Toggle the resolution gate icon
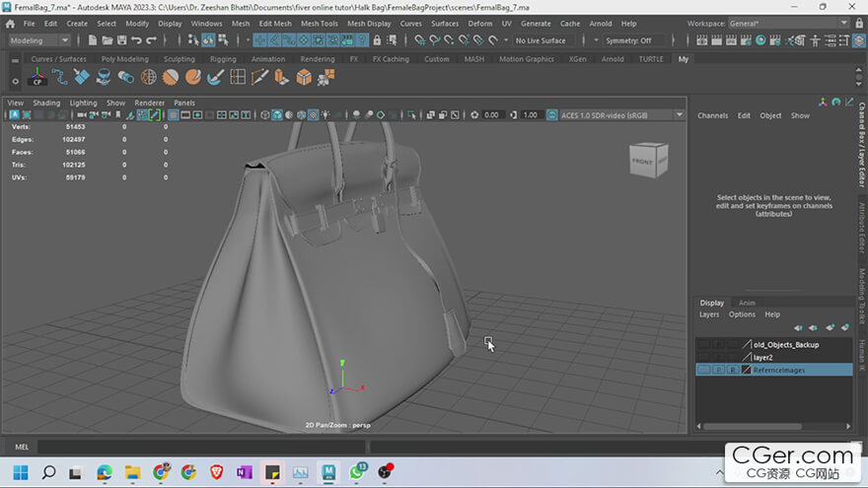Image resolution: width=868 pixels, height=488 pixels. tap(197, 115)
